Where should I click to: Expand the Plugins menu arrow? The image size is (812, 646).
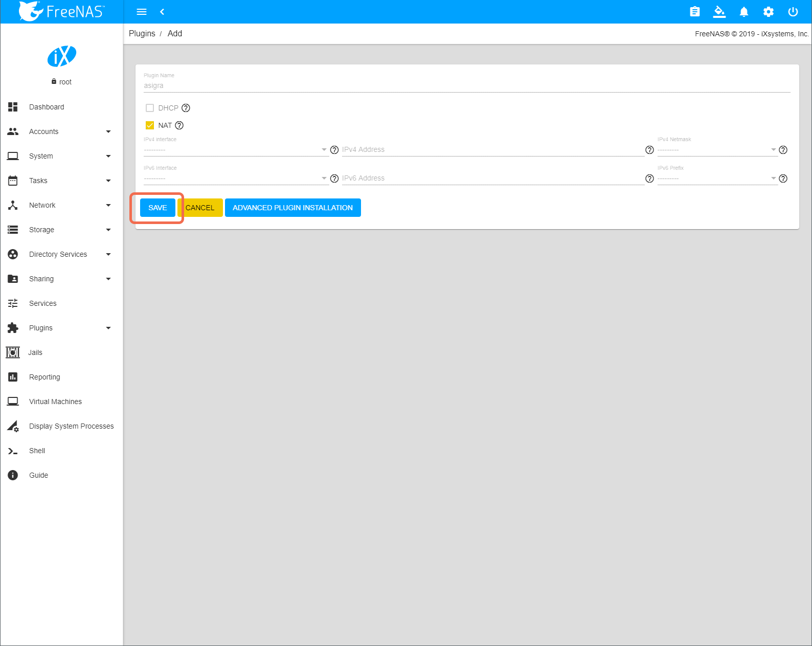[108, 328]
